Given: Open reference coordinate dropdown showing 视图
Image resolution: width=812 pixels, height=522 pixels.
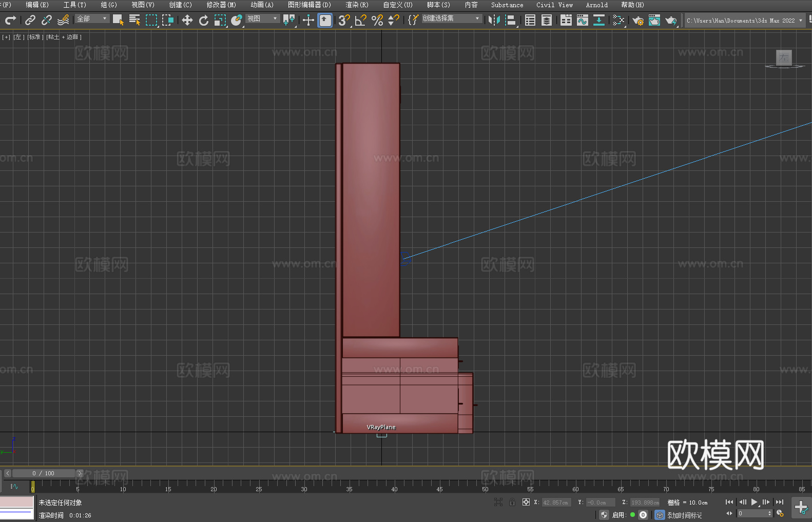Looking at the screenshot, I should (x=263, y=18).
